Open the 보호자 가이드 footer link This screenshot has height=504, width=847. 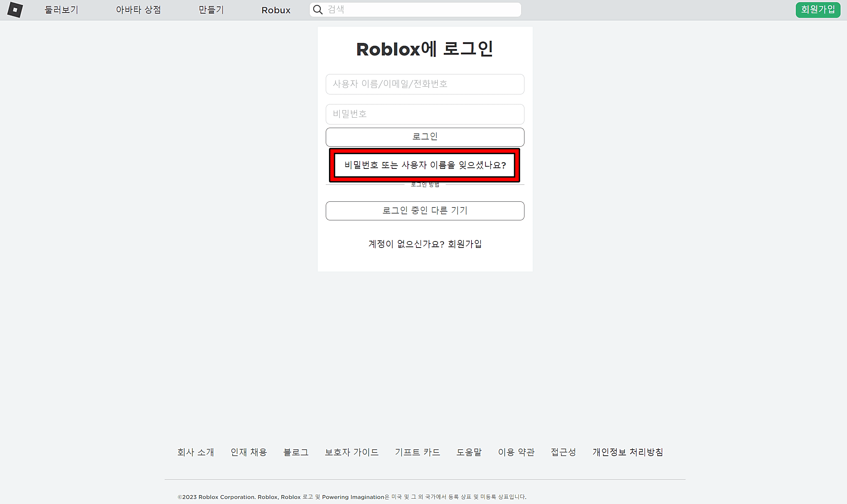click(352, 452)
